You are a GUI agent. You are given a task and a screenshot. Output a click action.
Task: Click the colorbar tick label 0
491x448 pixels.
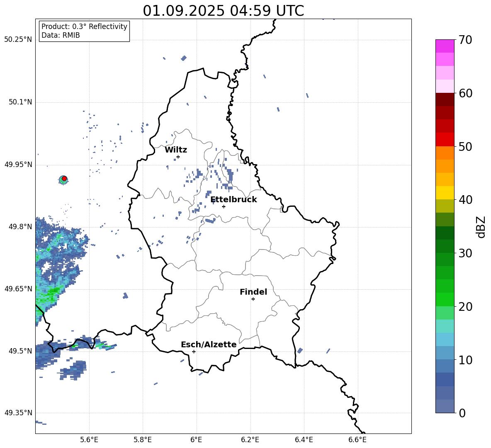tap(462, 413)
